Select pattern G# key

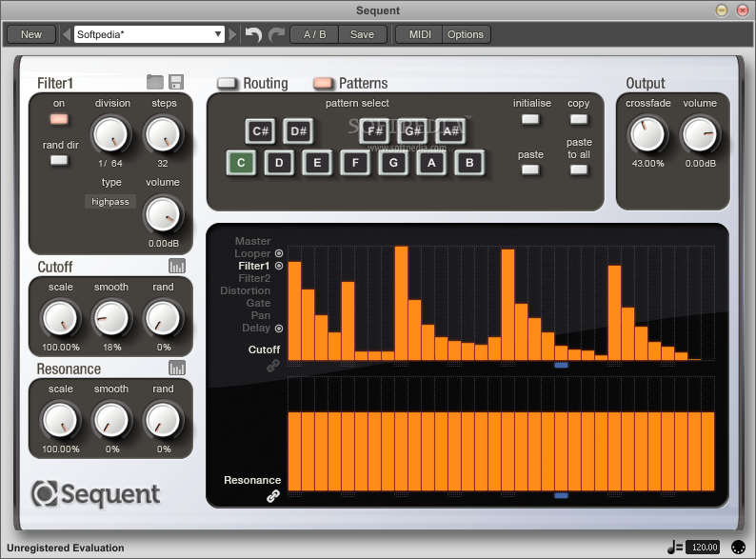tap(412, 131)
